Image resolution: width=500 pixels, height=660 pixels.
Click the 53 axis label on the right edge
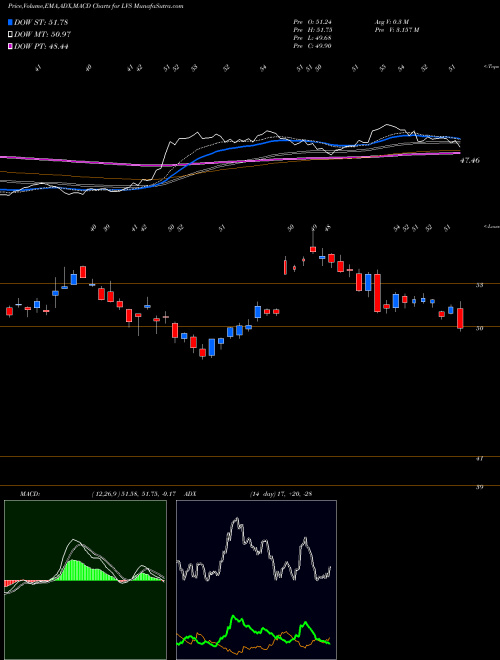[x=479, y=285]
